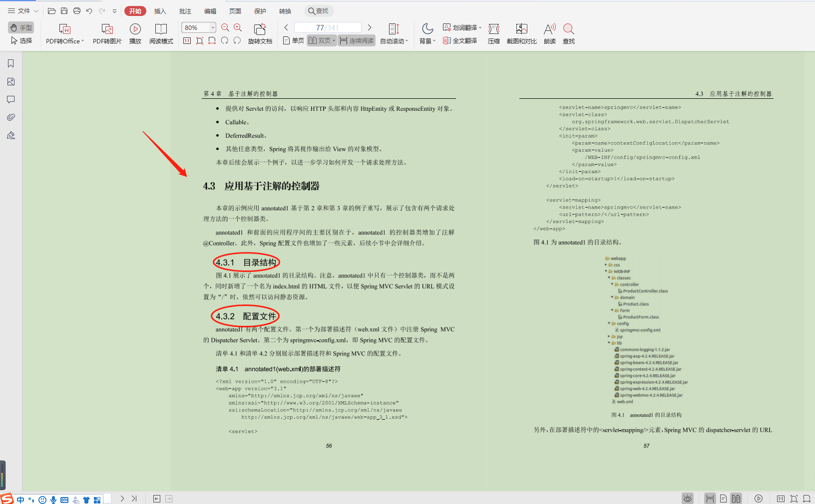Click 压缩 compress PDF
The image size is (815, 504).
(x=494, y=34)
